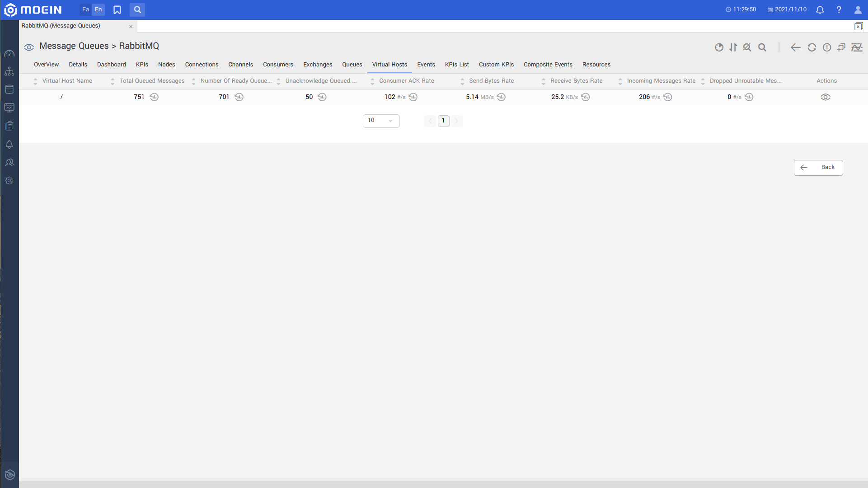Click the sort arrows toolbar icon
868x488 pixels.
(733, 47)
